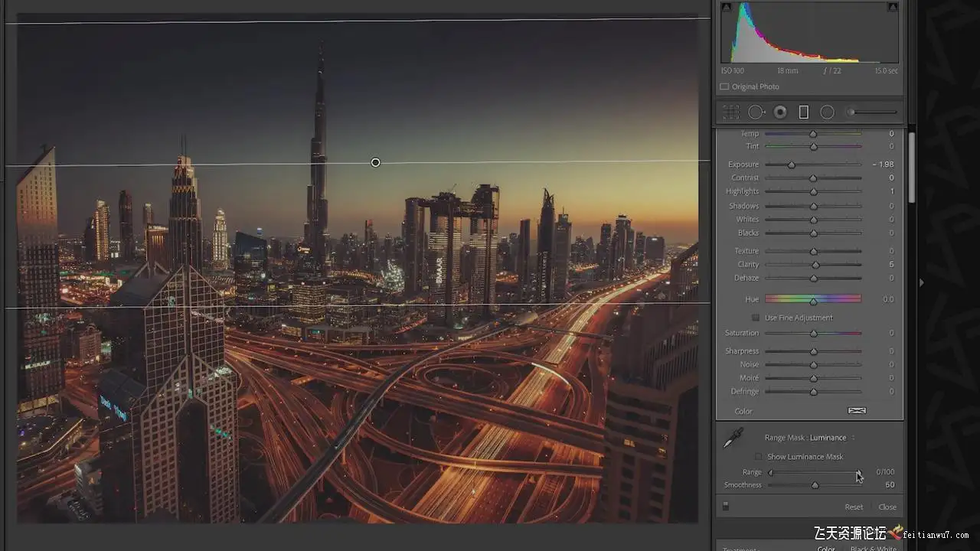Toggle shadow clipping indicator in histogram

(x=727, y=7)
